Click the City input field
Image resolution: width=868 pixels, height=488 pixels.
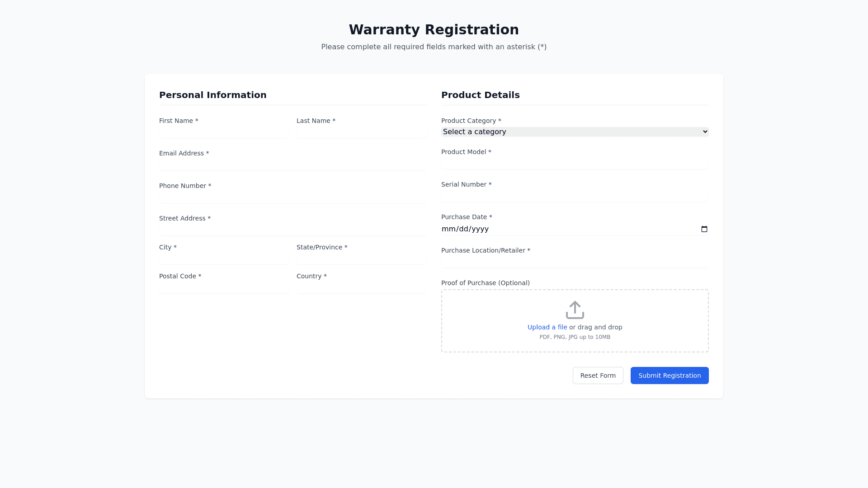[224, 259]
